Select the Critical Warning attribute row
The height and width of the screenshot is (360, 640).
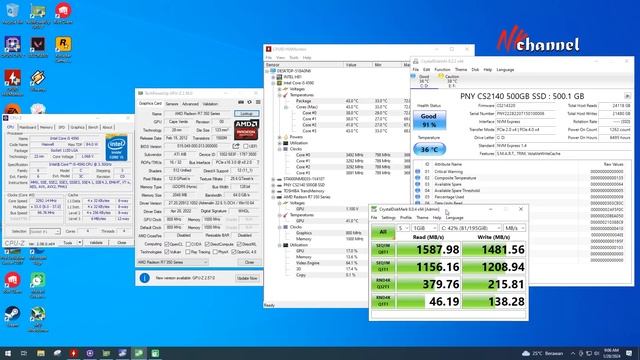[522, 172]
